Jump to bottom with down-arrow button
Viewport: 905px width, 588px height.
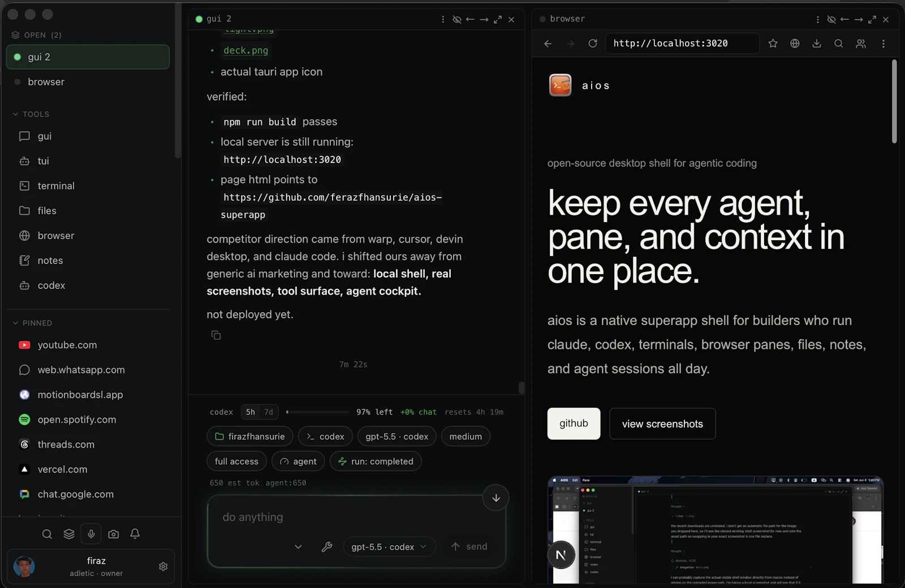point(495,498)
